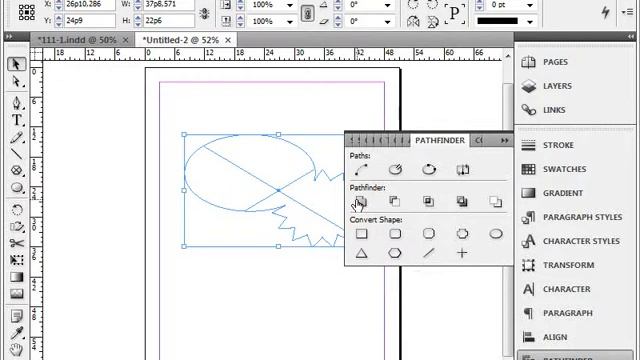Apply Pathfinder Subtract operation
The height and width of the screenshot is (360, 640).
(395, 201)
